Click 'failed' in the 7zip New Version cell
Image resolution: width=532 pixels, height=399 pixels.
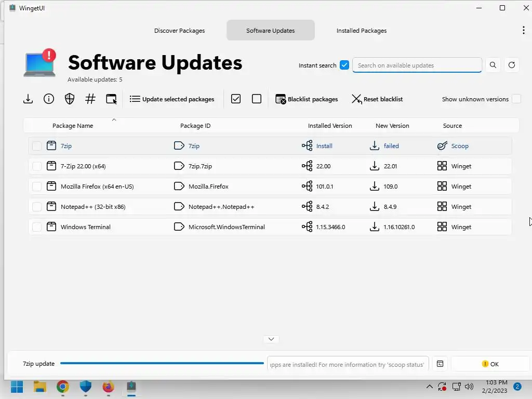391,146
